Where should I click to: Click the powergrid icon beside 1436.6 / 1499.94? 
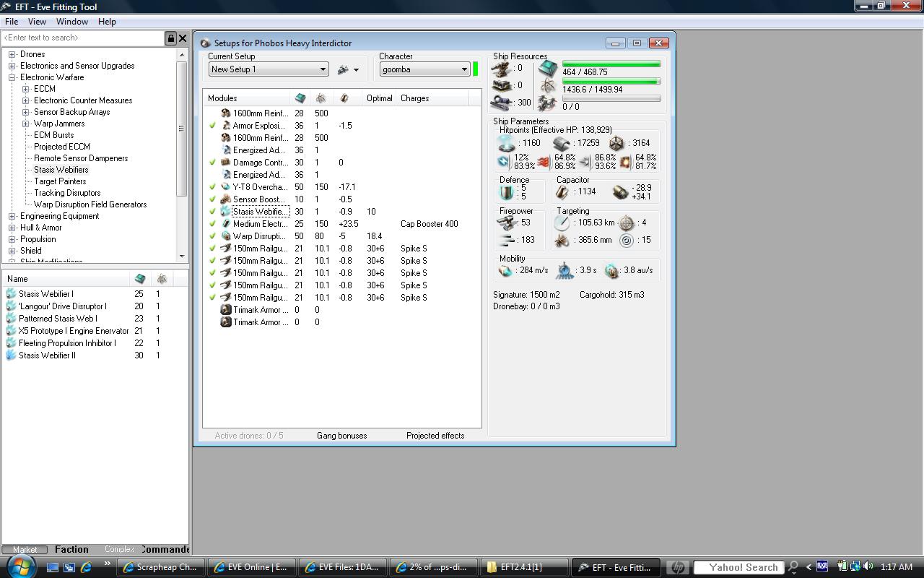point(548,87)
